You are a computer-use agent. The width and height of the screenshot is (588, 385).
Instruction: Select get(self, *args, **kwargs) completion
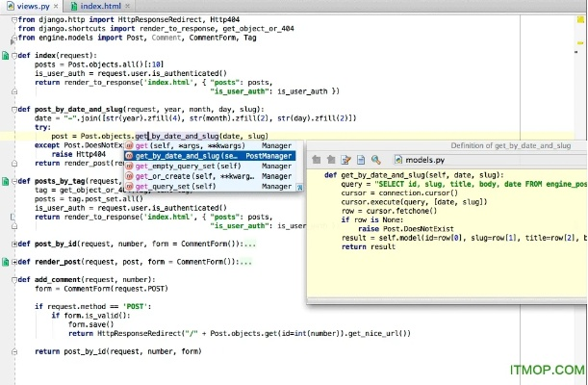210,146
